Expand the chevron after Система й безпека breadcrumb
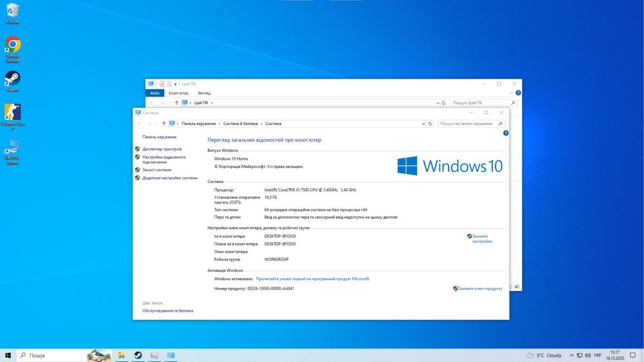644x362 pixels. pyautogui.click(x=261, y=124)
